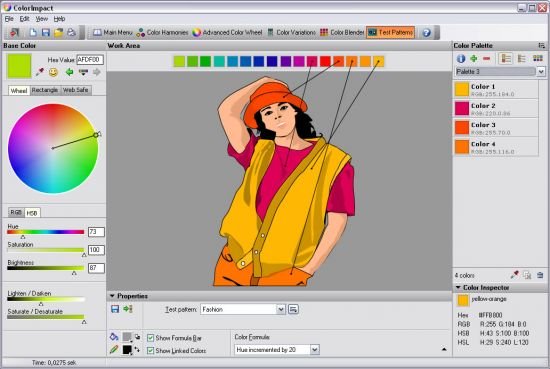Toggle Show Formula Bar checkbox

coord(150,338)
